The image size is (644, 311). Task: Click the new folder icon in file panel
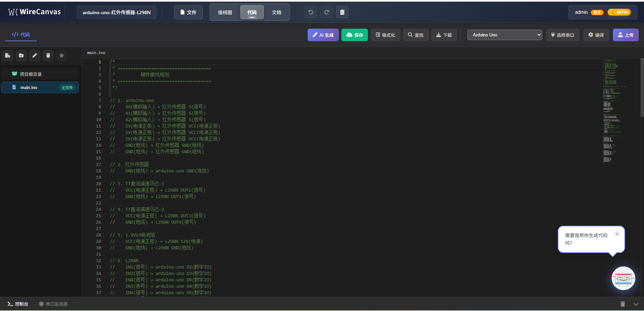pyautogui.click(x=21, y=56)
